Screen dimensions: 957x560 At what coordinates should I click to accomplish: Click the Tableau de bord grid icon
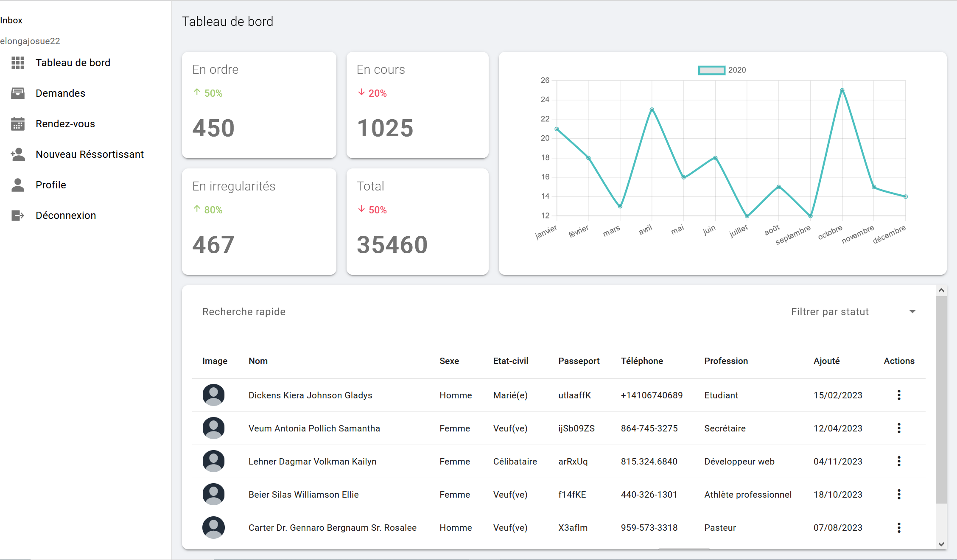click(x=18, y=63)
